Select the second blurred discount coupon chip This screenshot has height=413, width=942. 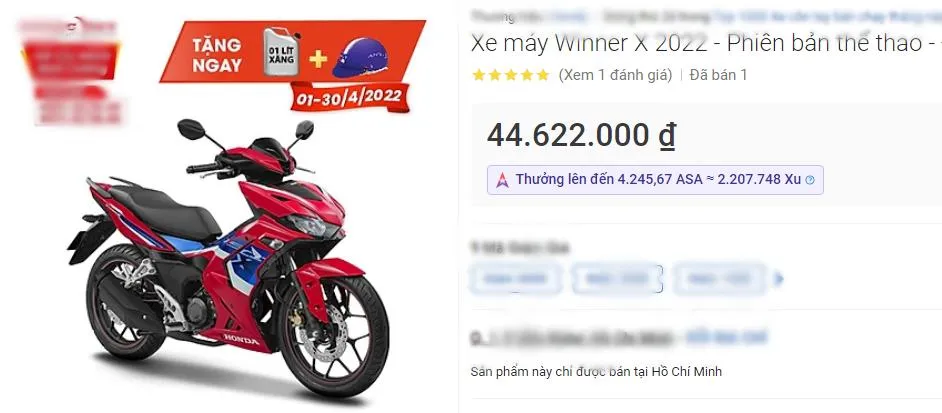coord(617,279)
